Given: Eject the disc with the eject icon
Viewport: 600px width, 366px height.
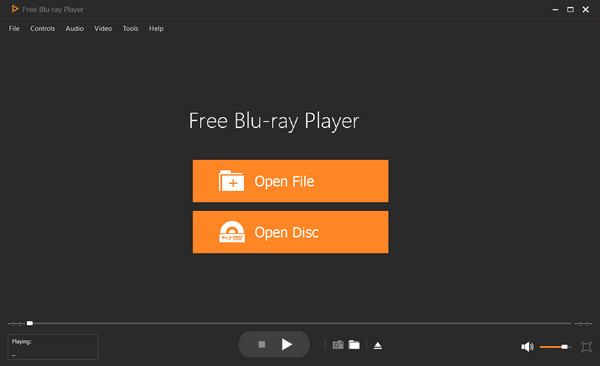Looking at the screenshot, I should point(378,345).
